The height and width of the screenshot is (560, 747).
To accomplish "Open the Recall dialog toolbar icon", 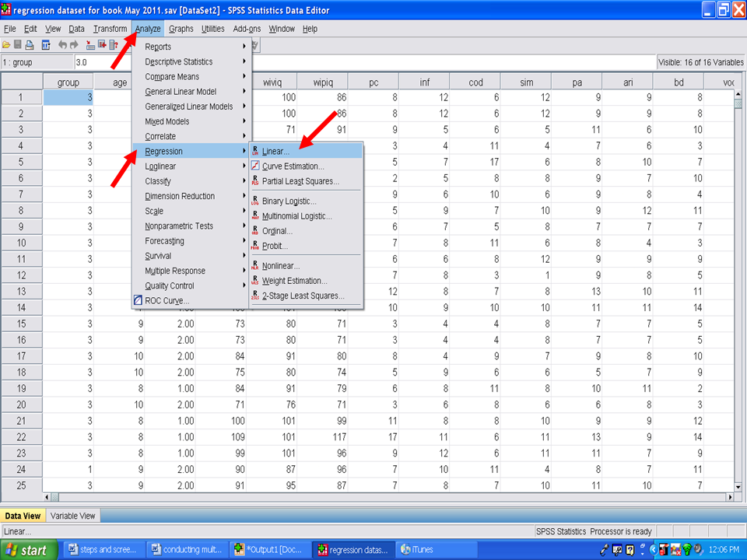I will pyautogui.click(x=46, y=45).
